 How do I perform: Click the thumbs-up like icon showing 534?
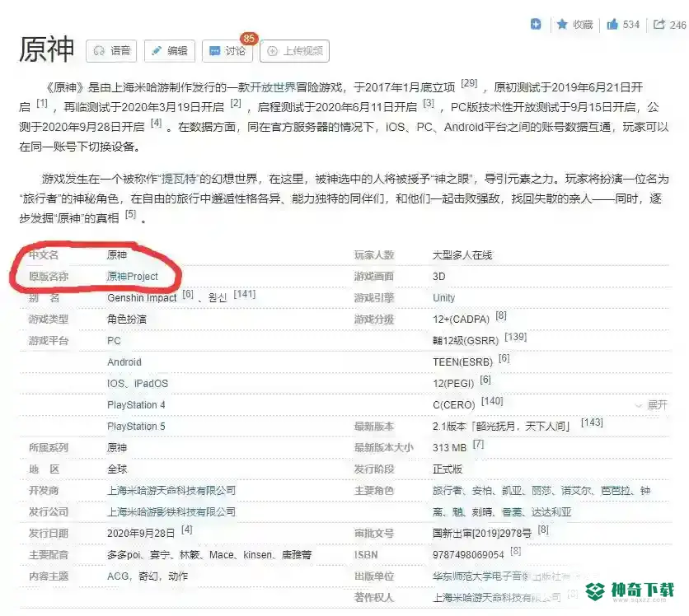coord(622,24)
